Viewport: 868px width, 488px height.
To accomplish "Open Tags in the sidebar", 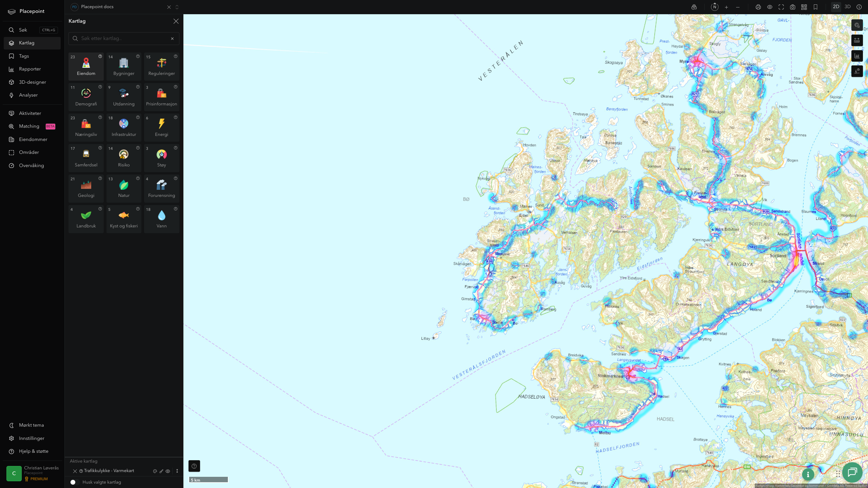I will click(x=32, y=56).
